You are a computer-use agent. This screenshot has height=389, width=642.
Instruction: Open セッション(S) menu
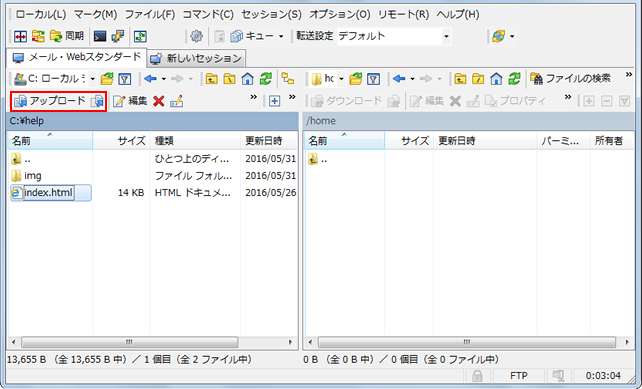pos(271,14)
